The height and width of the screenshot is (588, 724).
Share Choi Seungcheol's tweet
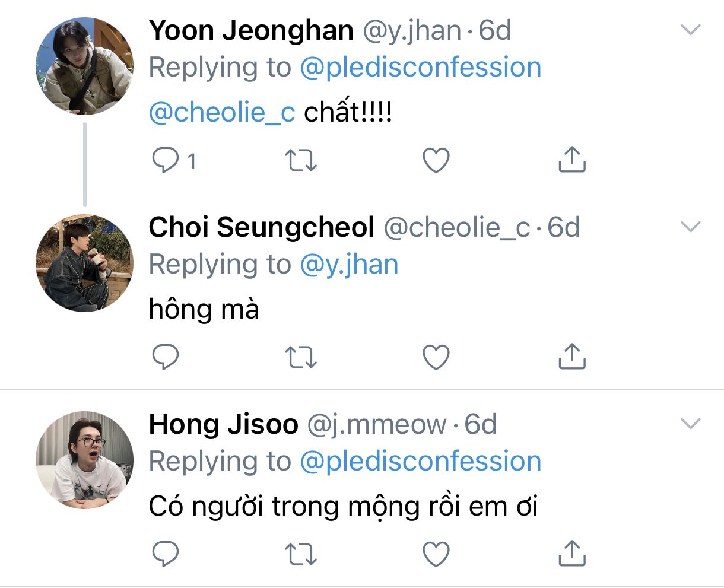572,357
